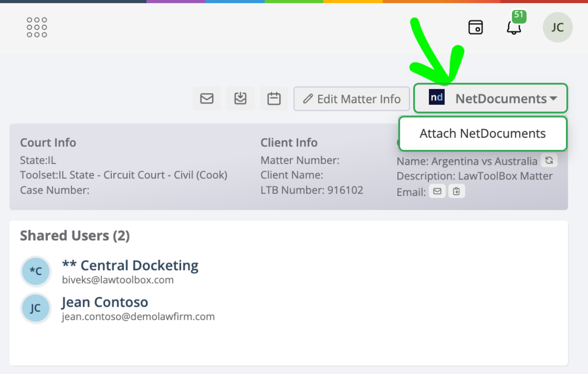Click the LTB Number: 916102 text
Image resolution: width=588 pixels, height=374 pixels.
[312, 190]
